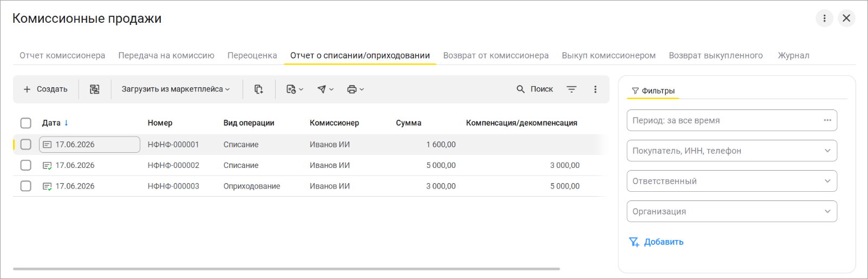Screen dimensions: 868x279
Task: Click the Компенсация/декомпенсация column header
Action: click(x=521, y=123)
